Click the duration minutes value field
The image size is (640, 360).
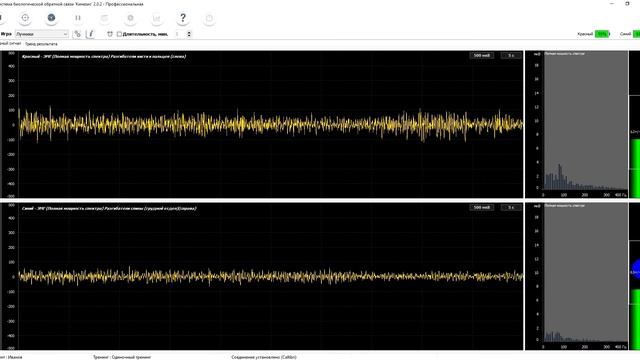178,34
